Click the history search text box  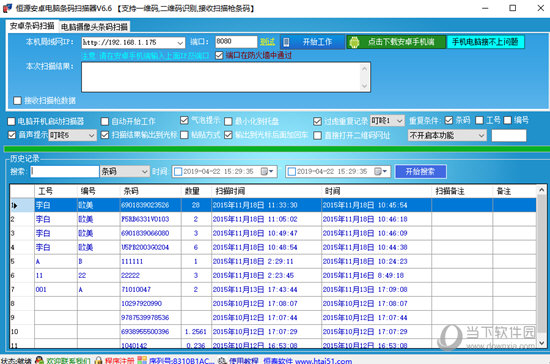coord(65,171)
